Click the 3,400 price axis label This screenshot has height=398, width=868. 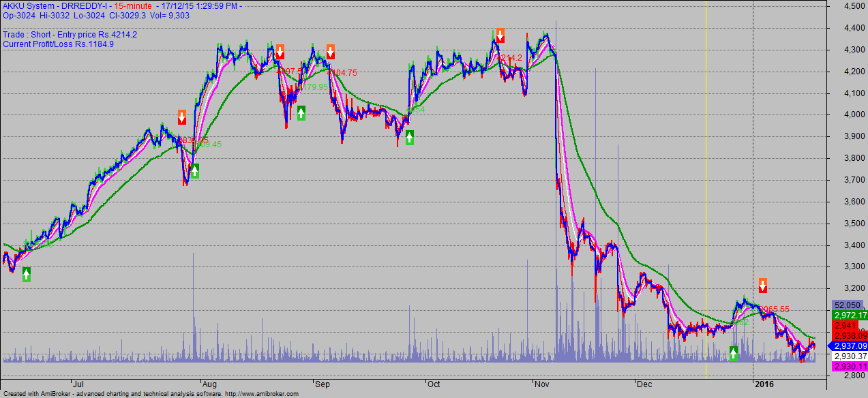pyautogui.click(x=854, y=245)
